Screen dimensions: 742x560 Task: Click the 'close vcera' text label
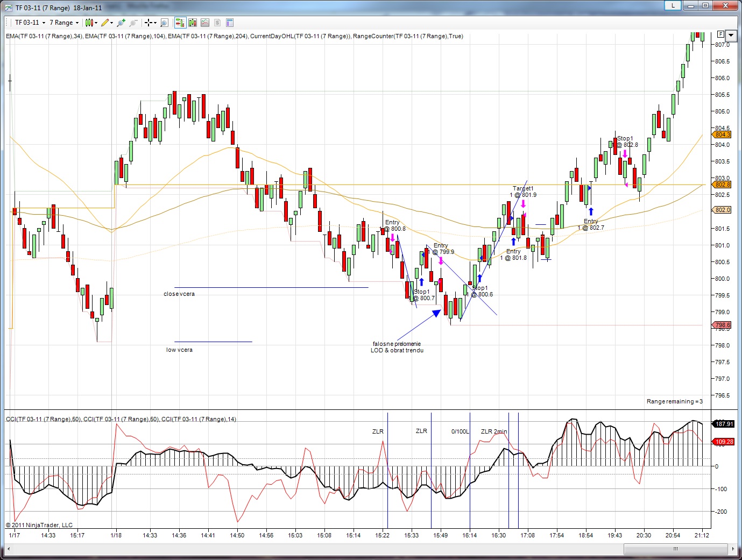coord(179,294)
